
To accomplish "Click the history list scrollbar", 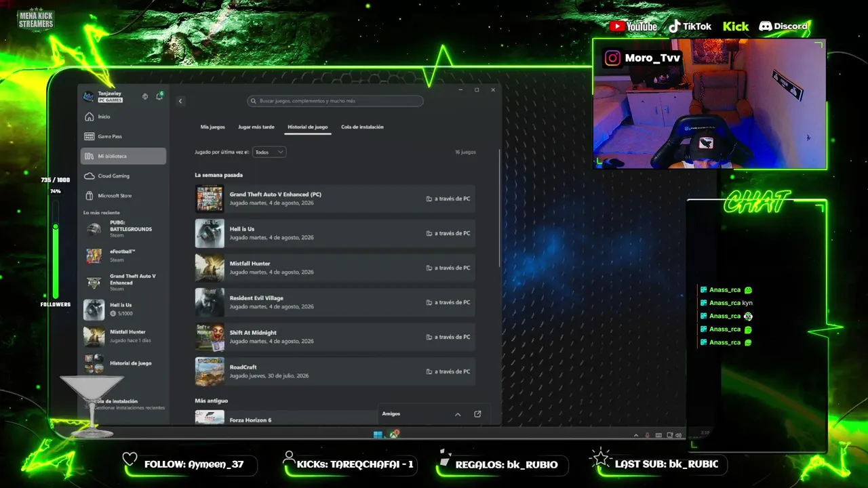I will 500,208.
